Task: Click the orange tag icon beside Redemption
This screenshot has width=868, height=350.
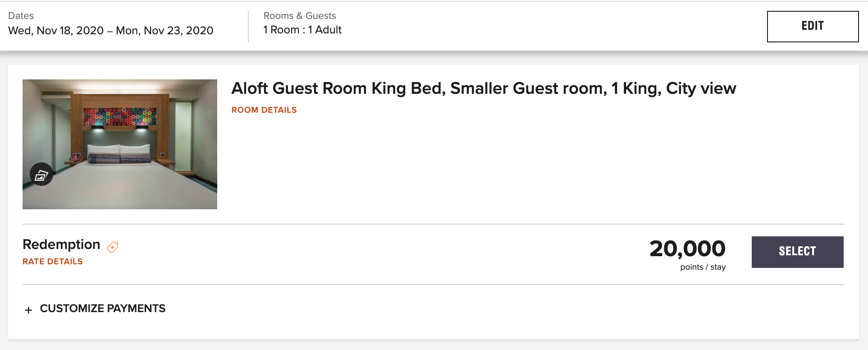Action: coord(112,247)
